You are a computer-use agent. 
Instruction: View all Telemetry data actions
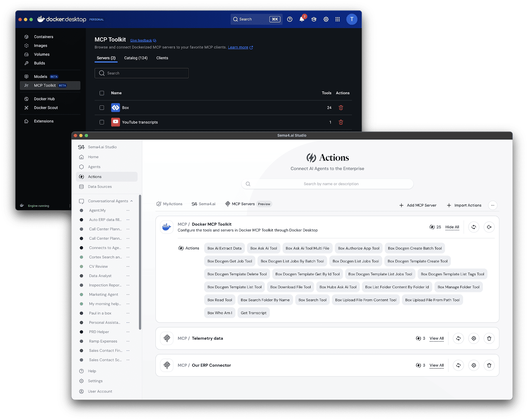click(x=437, y=338)
